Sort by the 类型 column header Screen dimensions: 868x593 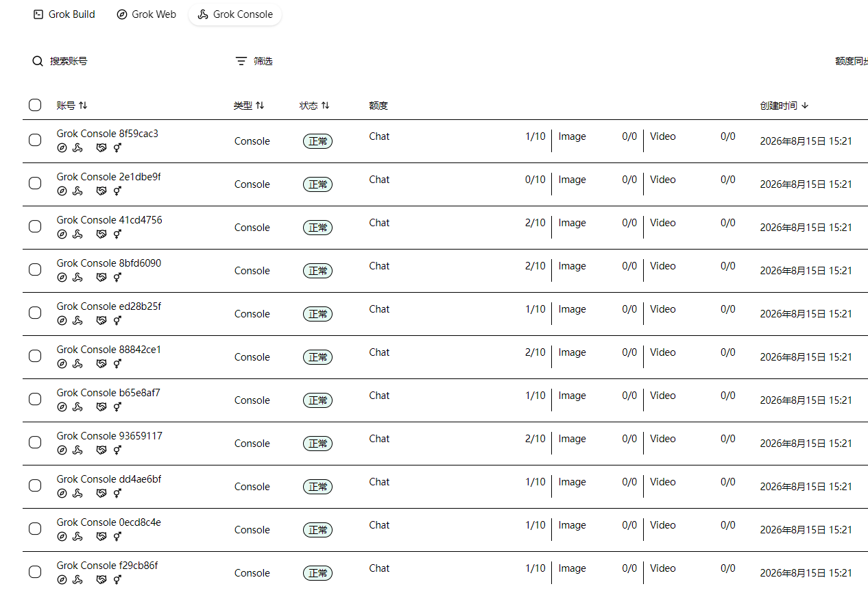(x=249, y=106)
